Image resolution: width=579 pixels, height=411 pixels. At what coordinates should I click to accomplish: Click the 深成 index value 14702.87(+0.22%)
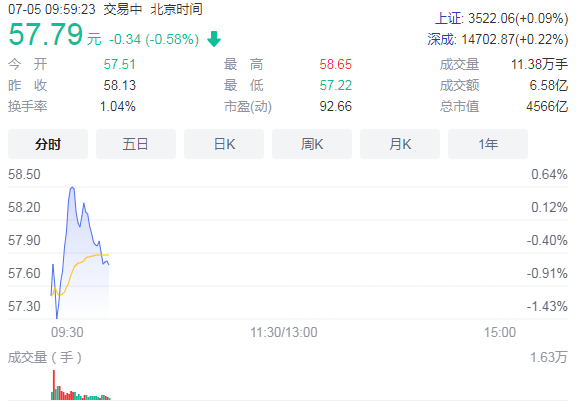coord(515,39)
